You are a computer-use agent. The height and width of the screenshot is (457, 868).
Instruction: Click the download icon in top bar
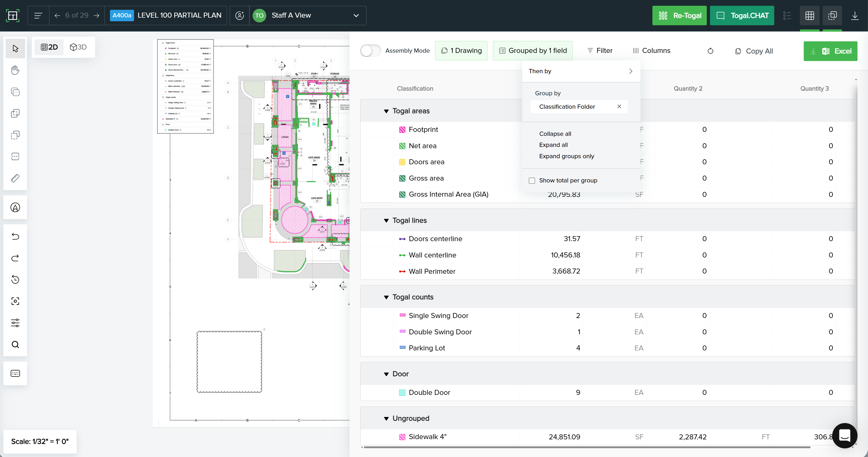(855, 16)
